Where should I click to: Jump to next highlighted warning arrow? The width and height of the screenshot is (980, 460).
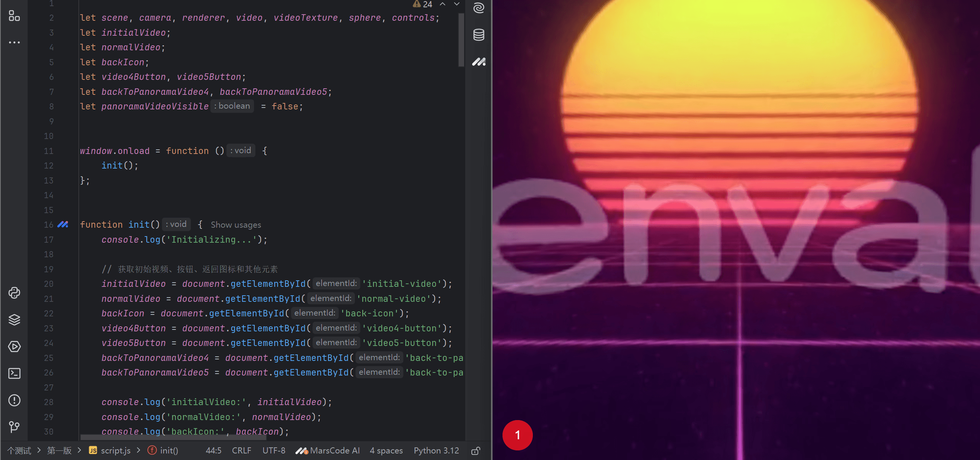click(x=457, y=4)
